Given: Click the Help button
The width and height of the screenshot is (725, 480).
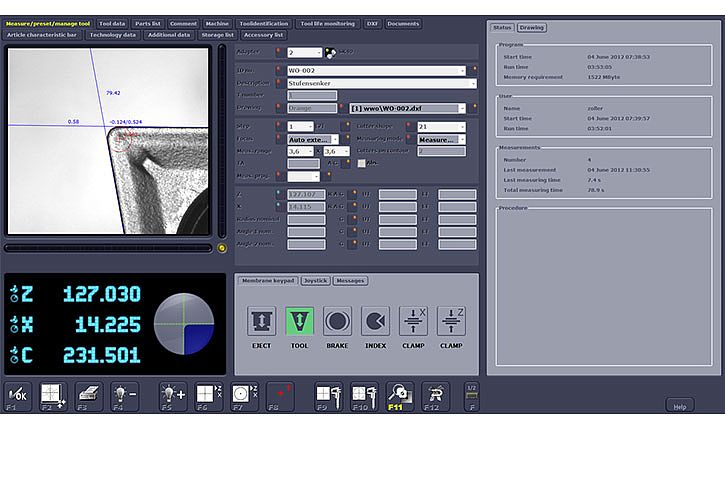Looking at the screenshot, I should click(680, 406).
